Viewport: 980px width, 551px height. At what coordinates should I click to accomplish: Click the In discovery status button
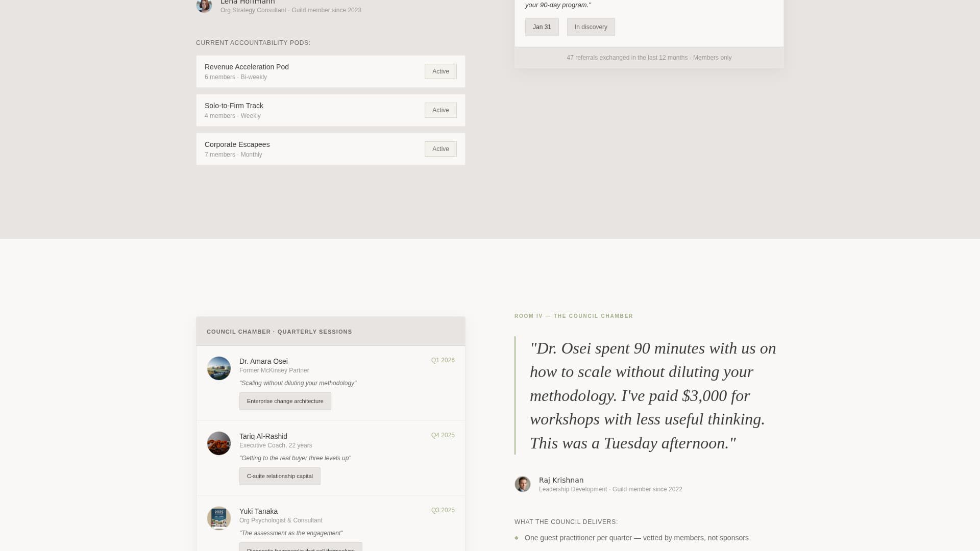click(x=591, y=27)
